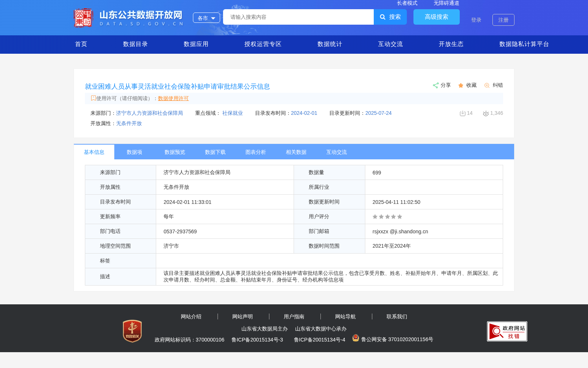The width and height of the screenshot is (588, 368).
Task: Click update date 2025-07-24
Action: click(x=379, y=113)
